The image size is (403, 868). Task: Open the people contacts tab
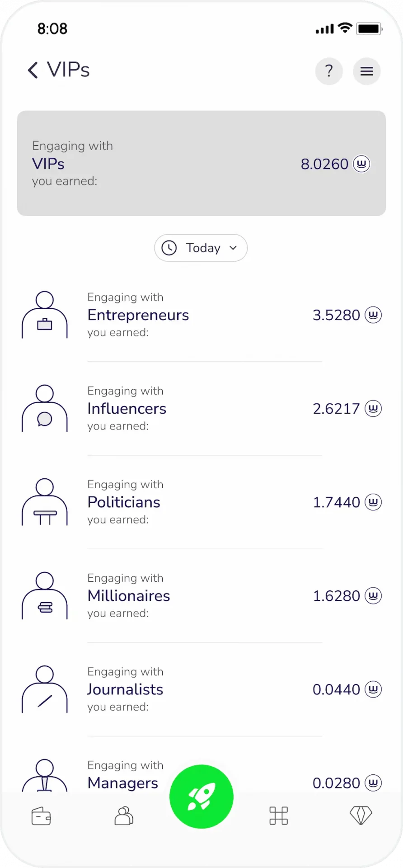[x=124, y=816]
